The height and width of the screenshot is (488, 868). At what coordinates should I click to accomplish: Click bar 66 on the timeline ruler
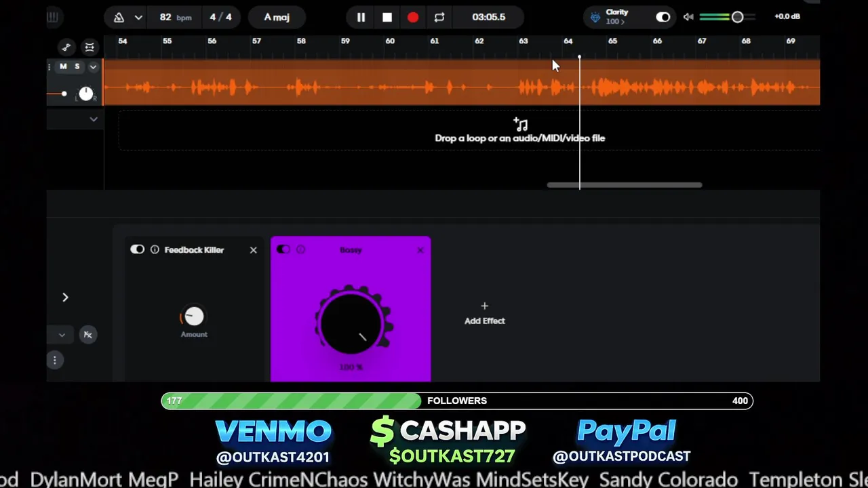tap(657, 41)
